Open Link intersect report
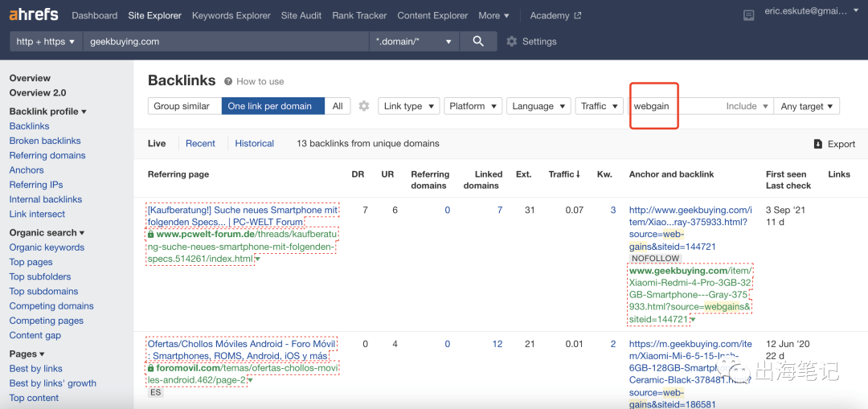The height and width of the screenshot is (409, 868). click(x=37, y=215)
